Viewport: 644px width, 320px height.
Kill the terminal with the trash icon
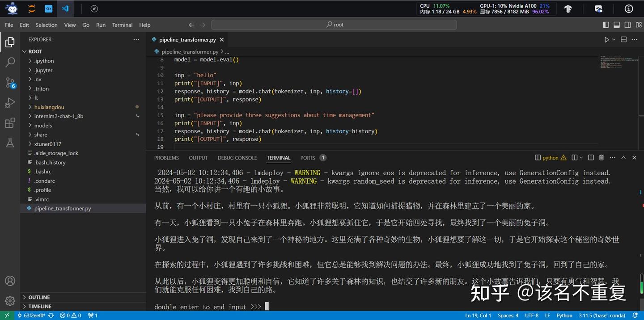[601, 157]
